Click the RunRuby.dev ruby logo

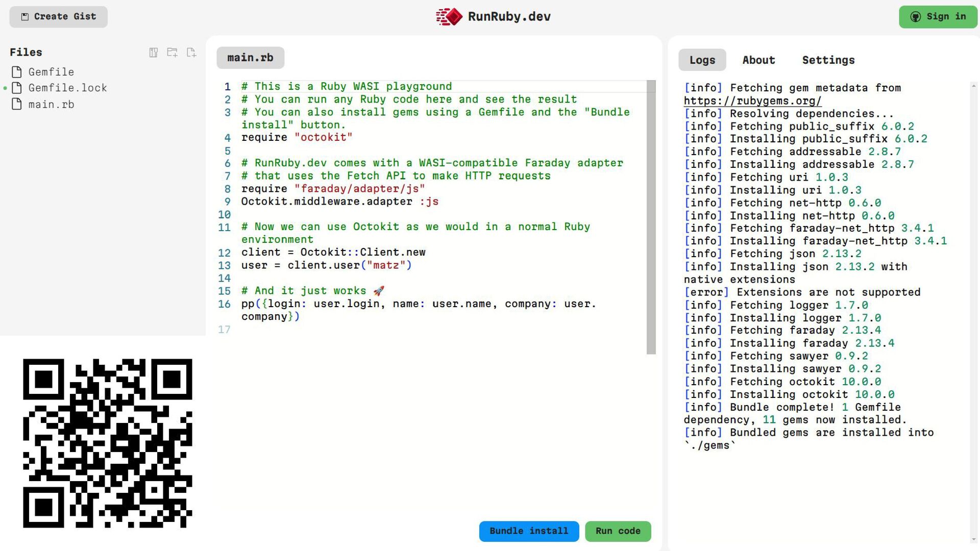[449, 16]
